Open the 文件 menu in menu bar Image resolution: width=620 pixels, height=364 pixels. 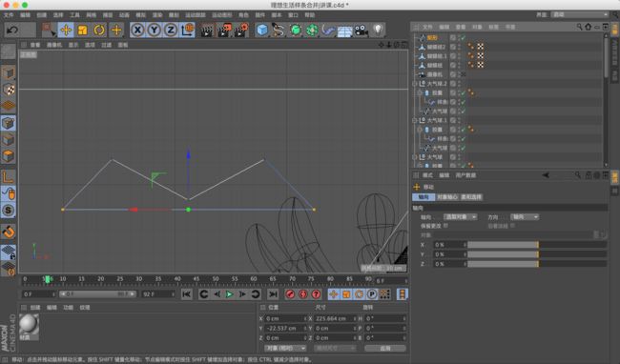pyautogui.click(x=9, y=15)
